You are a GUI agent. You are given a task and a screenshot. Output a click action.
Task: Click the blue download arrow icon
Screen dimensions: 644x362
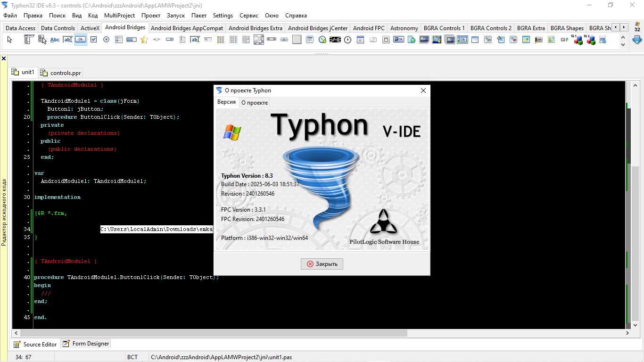[637, 40]
